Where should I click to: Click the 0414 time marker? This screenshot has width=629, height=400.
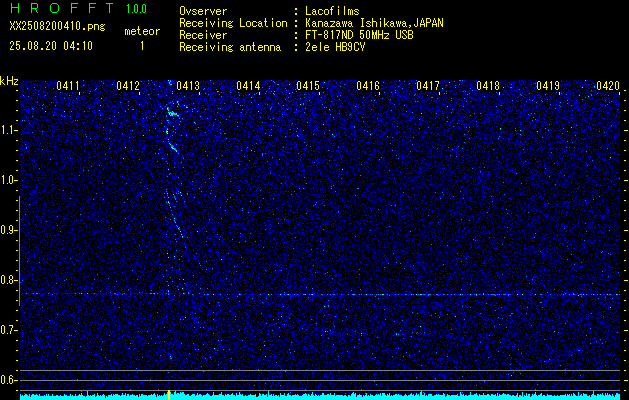[248, 86]
